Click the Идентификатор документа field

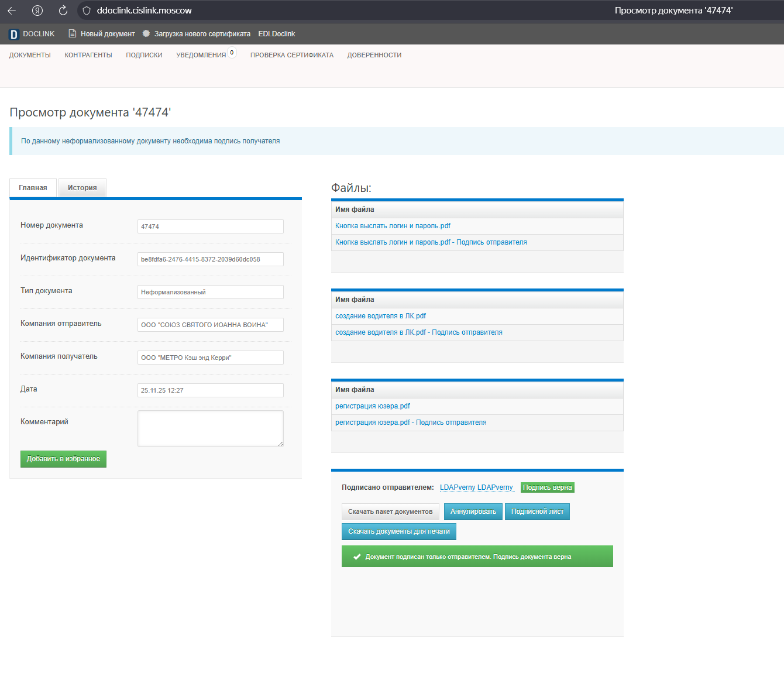click(211, 259)
